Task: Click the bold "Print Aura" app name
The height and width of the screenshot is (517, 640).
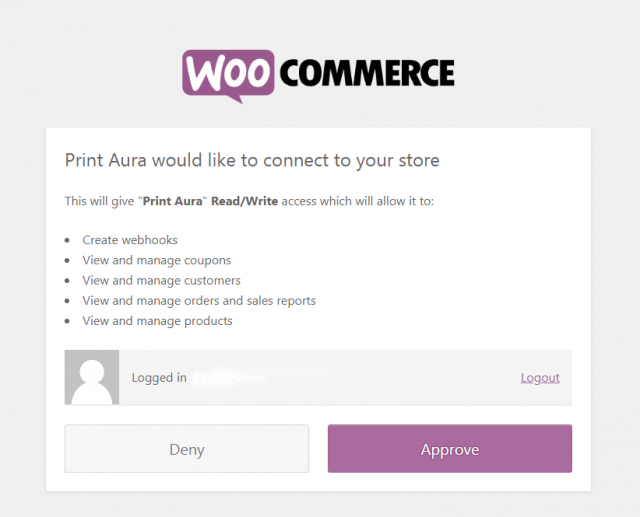Action: click(173, 201)
